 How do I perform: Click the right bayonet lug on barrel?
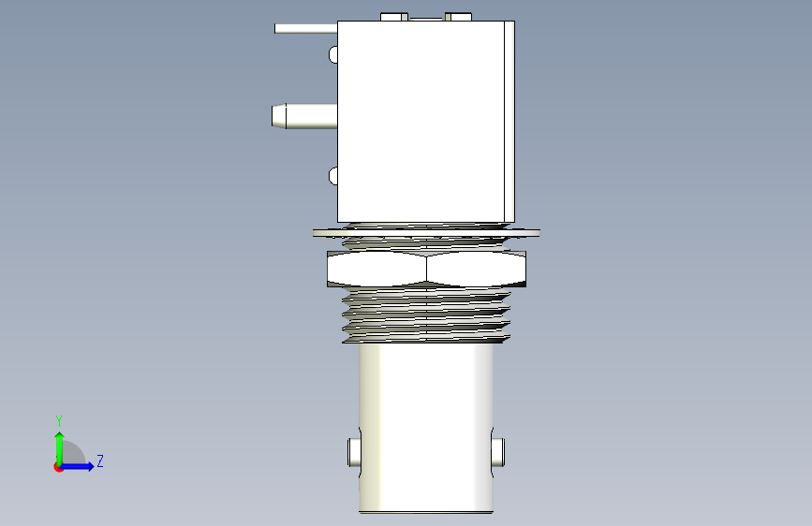[x=497, y=452]
